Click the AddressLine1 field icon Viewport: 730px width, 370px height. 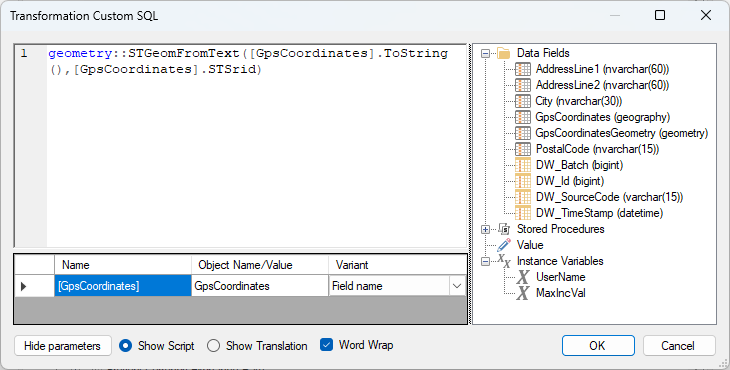click(x=523, y=69)
